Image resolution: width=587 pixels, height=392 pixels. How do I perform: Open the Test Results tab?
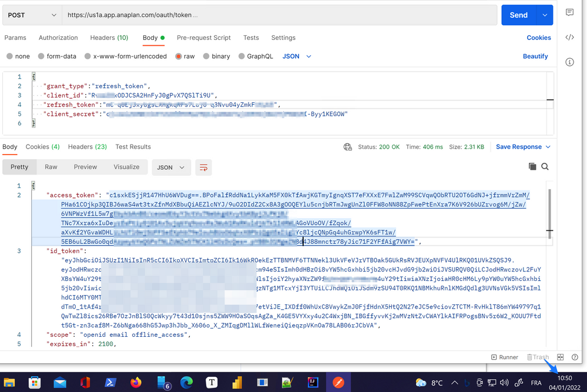coord(133,147)
